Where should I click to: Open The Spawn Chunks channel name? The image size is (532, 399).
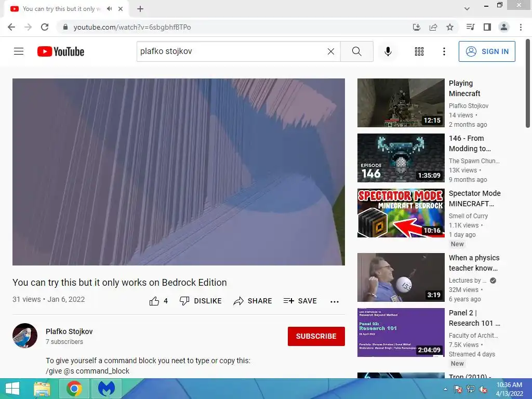pyautogui.click(x=474, y=161)
